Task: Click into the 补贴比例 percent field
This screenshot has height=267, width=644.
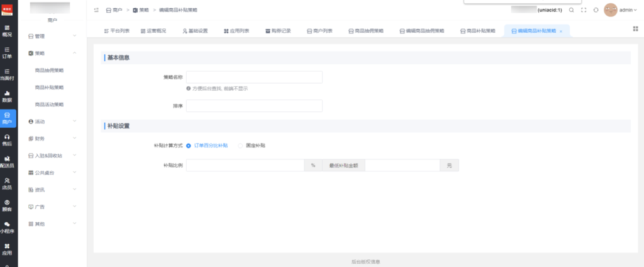Action: (x=245, y=166)
